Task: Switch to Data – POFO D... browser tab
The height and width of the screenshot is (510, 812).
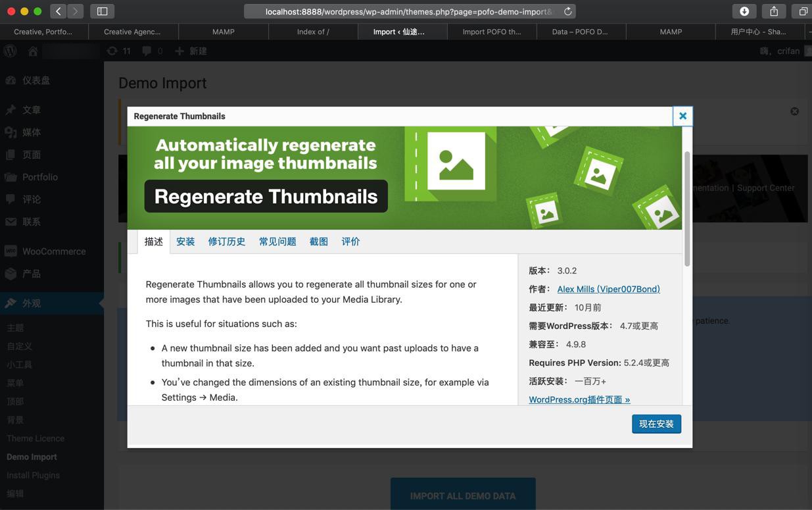Action: coord(581,32)
